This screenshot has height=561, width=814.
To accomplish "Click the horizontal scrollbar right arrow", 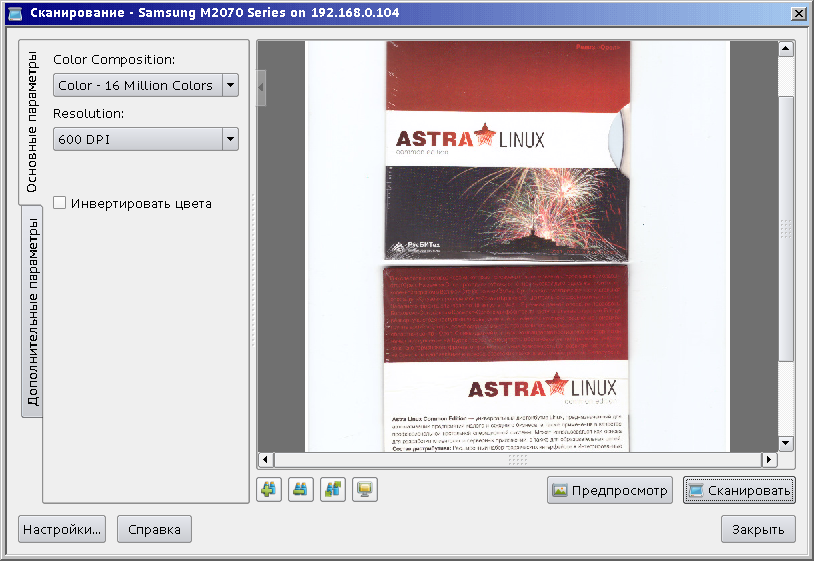I will [769, 459].
